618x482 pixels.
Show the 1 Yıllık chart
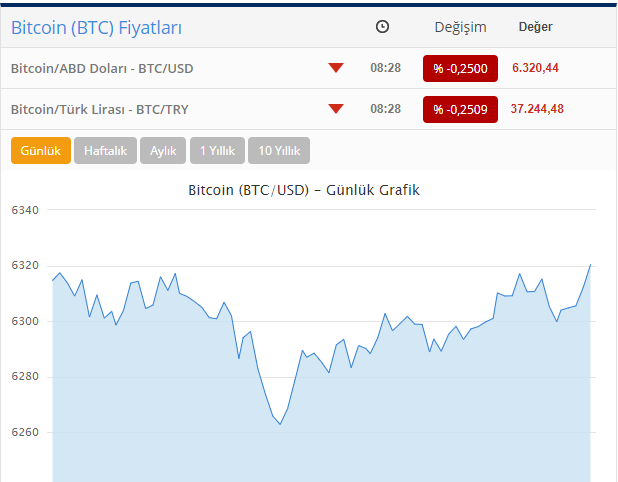click(x=217, y=151)
